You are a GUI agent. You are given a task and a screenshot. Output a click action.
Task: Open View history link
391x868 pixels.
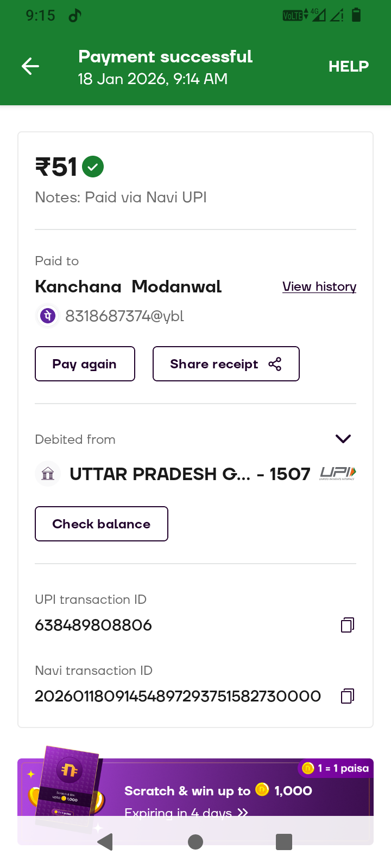319,286
